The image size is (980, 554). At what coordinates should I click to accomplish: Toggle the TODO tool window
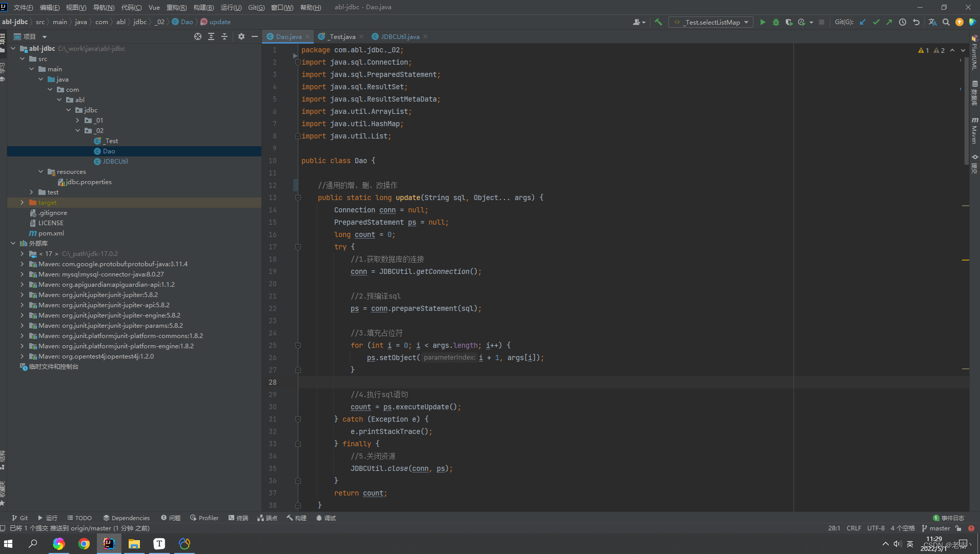[x=79, y=518]
